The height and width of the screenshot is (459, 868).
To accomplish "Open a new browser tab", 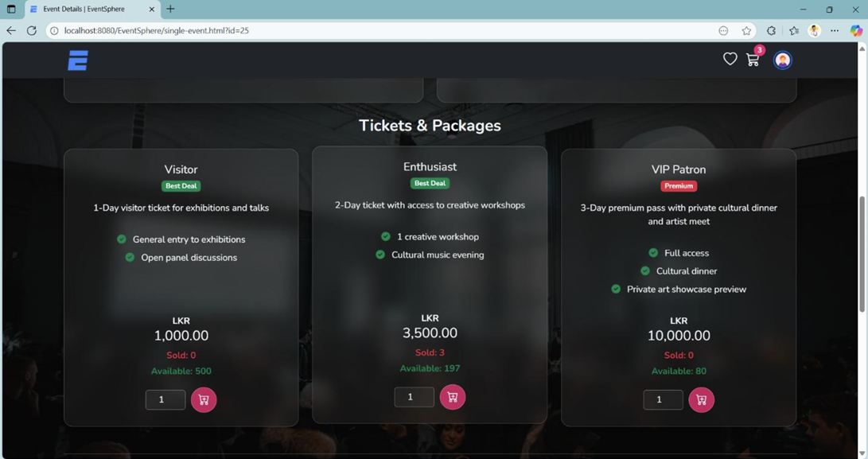I will tap(170, 10).
